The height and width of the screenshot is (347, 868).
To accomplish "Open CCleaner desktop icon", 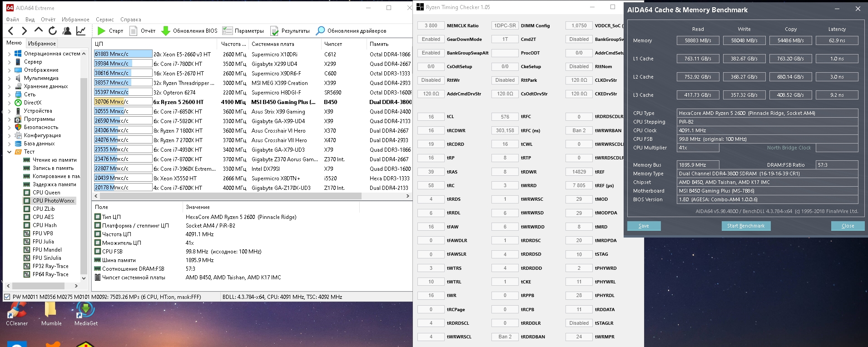I will [x=17, y=314].
